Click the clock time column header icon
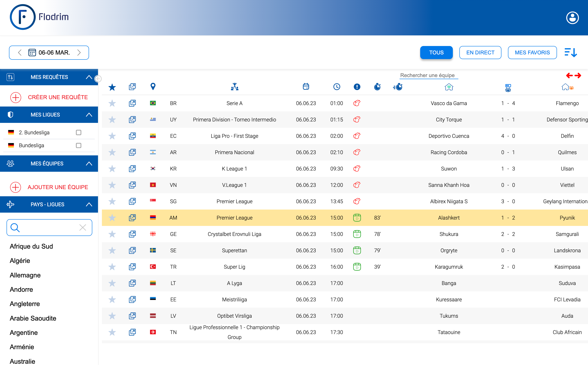The image size is (588, 368). pos(336,87)
